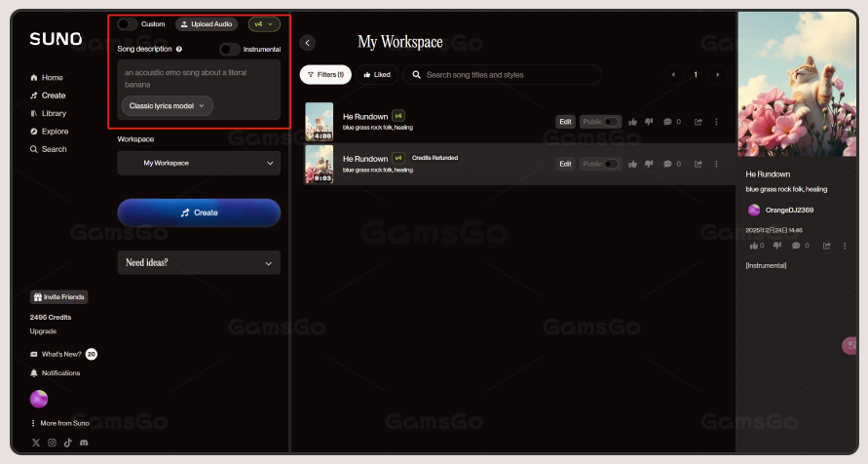Viewport: 868px width, 464px height.
Task: Dislike the Credits Refunded song
Action: [x=649, y=164]
